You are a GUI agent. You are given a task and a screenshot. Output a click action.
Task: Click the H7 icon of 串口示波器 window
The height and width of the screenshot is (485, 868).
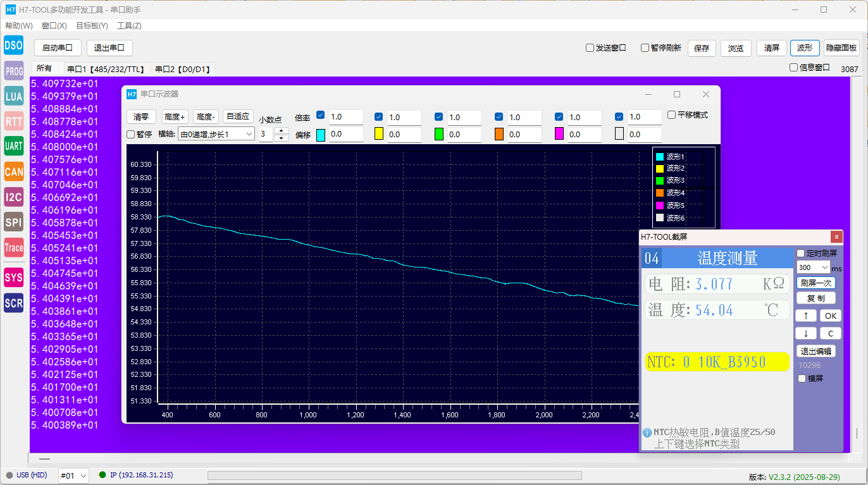tap(132, 94)
